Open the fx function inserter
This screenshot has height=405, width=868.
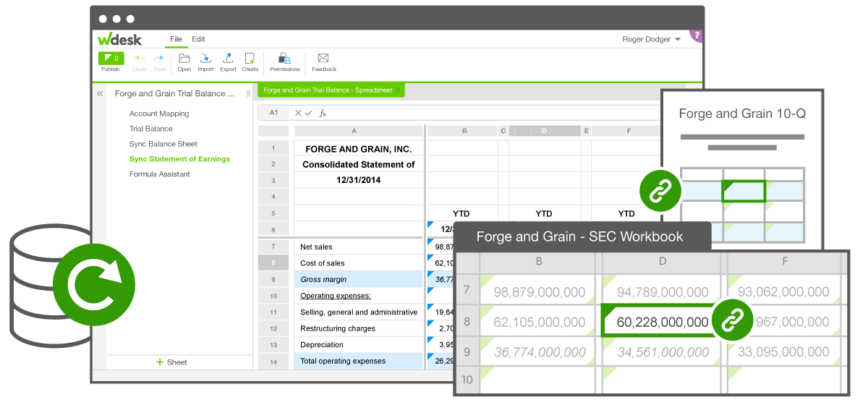[x=323, y=113]
